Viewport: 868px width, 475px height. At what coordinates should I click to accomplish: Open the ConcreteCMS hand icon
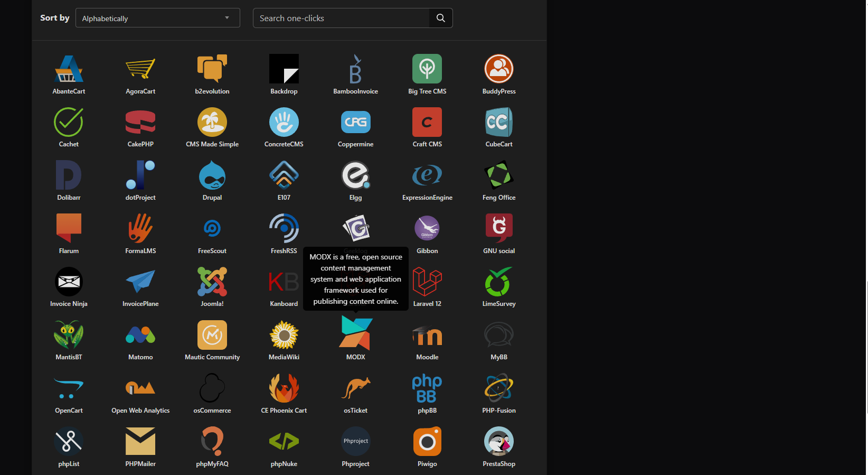tap(284, 122)
